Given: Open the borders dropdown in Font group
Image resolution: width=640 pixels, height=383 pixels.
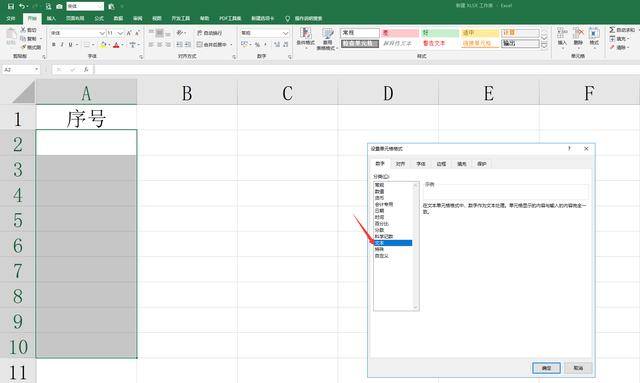Looking at the screenshot, I should point(93,45).
